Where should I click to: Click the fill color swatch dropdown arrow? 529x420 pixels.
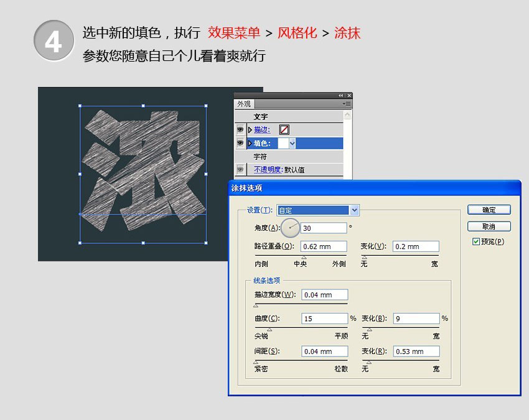tap(292, 143)
